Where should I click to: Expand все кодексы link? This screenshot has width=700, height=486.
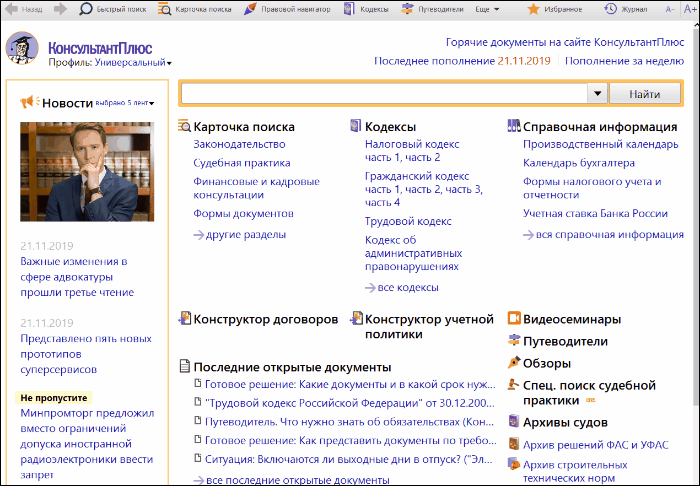pos(401,287)
